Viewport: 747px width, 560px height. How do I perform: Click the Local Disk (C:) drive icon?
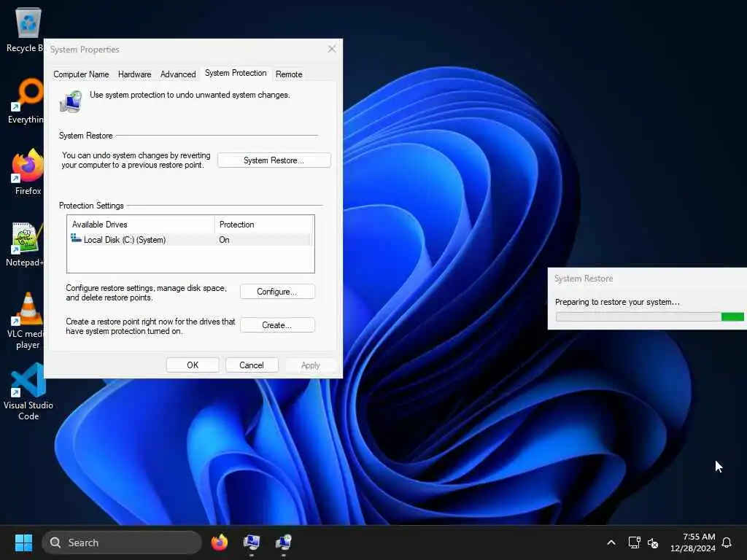click(x=76, y=238)
